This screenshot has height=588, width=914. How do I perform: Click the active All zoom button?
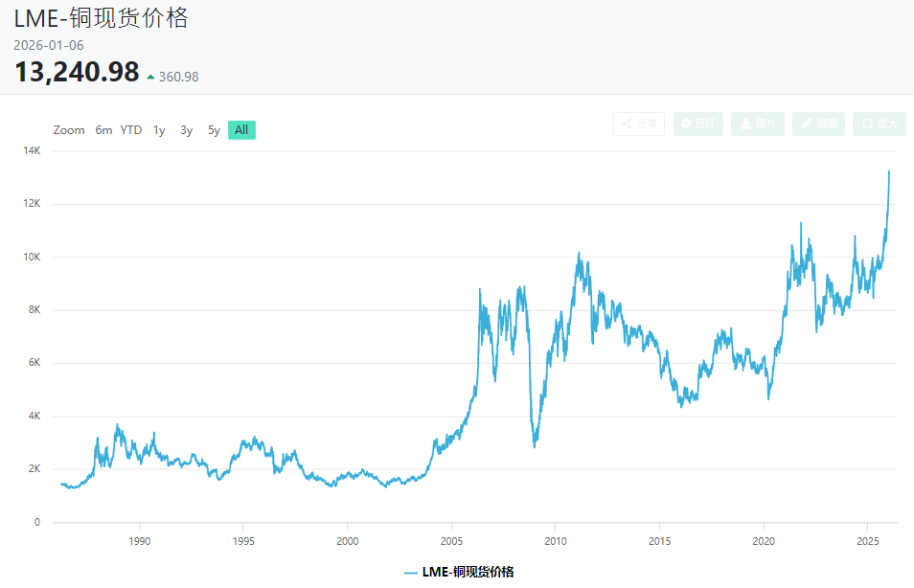coord(241,130)
